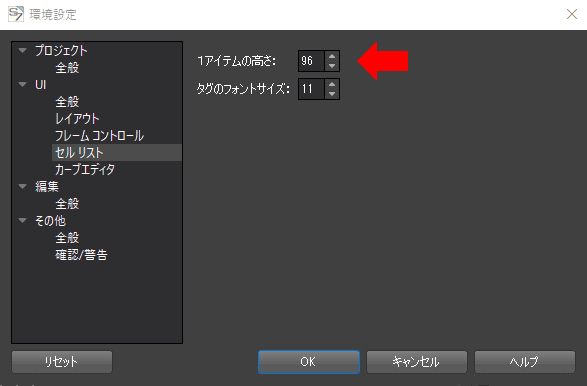Image resolution: width=587 pixels, height=386 pixels.
Task: Open the 確認/警告 settings page
Action: point(82,255)
